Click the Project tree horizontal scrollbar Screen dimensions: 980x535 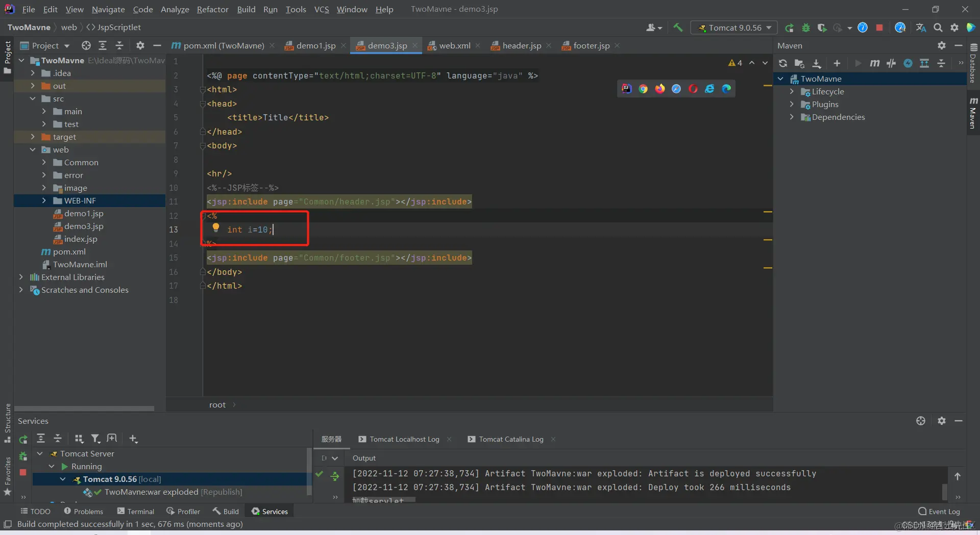point(84,409)
